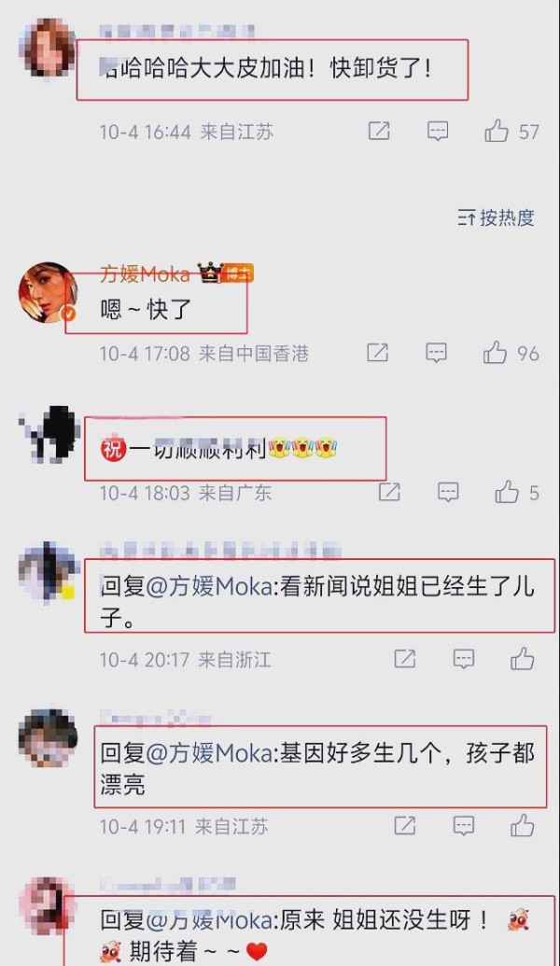Reply to the 10-4 20:17 Zhejiang comment
The image size is (560, 966).
pos(464,659)
